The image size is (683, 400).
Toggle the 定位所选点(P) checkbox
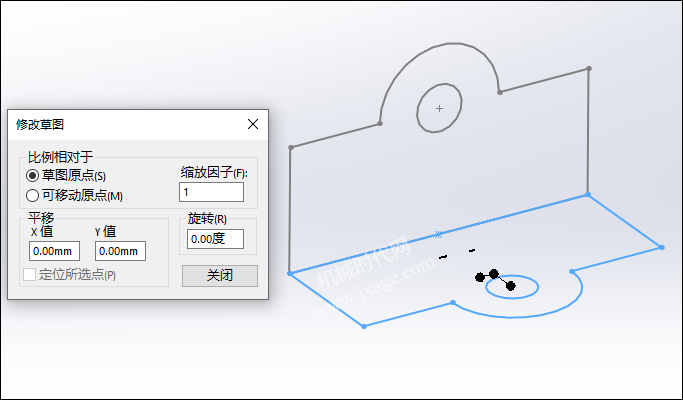coord(30,275)
